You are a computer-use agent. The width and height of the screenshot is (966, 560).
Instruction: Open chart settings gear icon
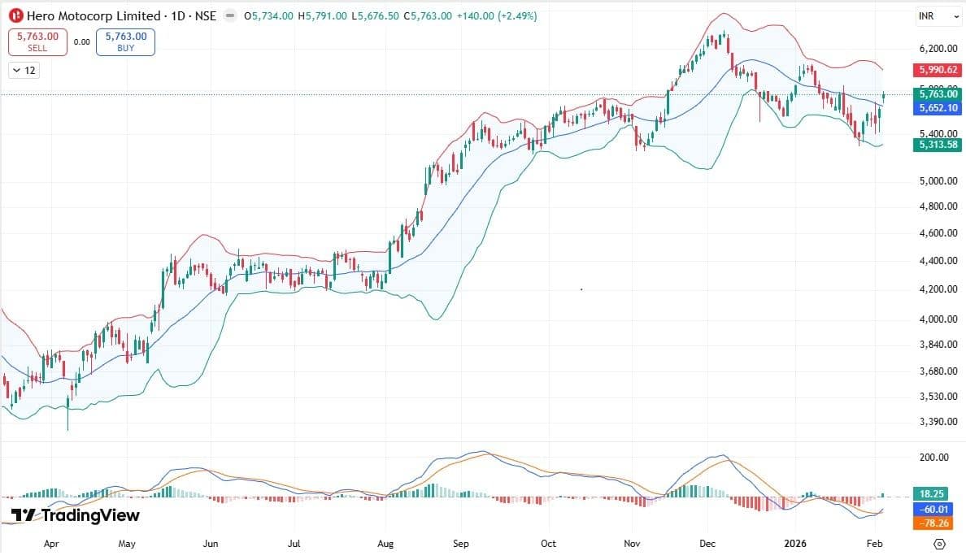click(x=939, y=544)
